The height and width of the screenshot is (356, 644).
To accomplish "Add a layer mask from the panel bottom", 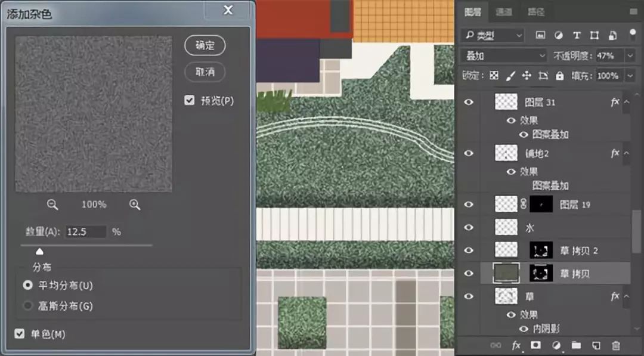I will pyautogui.click(x=535, y=345).
